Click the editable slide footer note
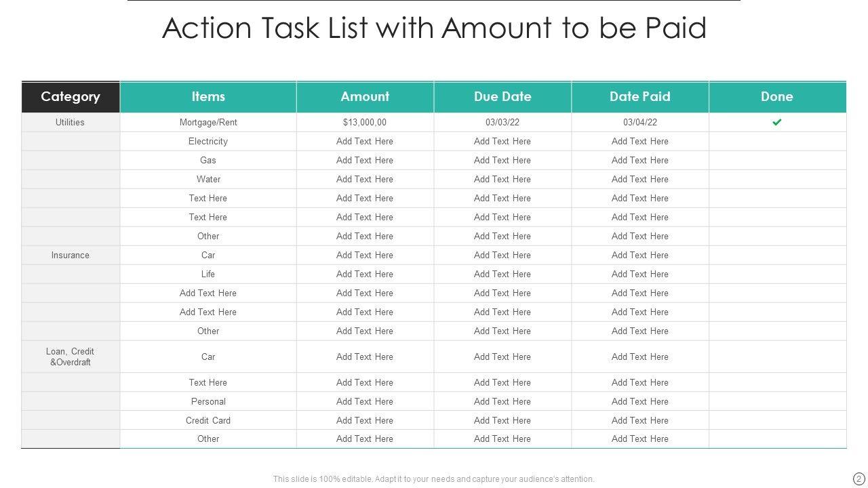The width and height of the screenshot is (868, 488). (434, 479)
